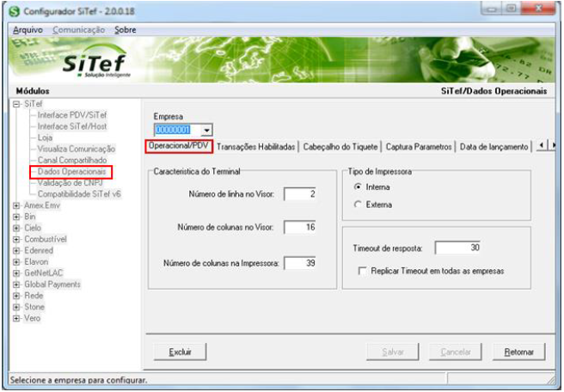The width and height of the screenshot is (564, 392).
Task: Select Loja in the modules tree
Action: 45,138
